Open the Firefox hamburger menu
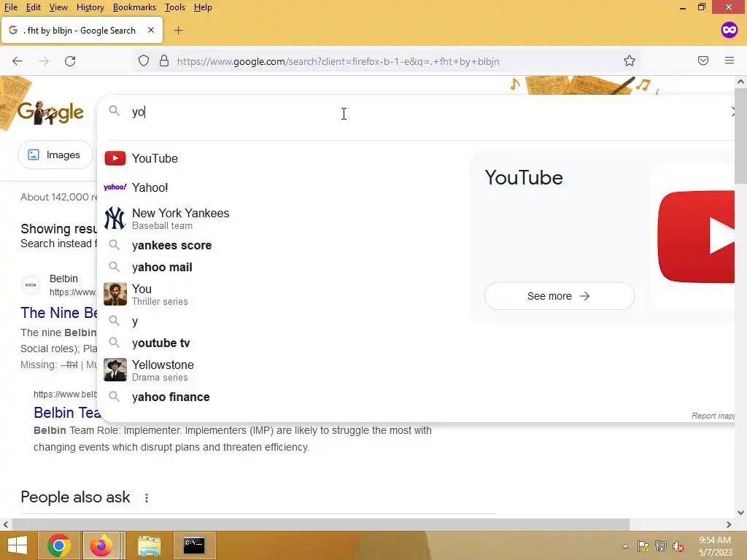The image size is (747, 560). point(729,61)
